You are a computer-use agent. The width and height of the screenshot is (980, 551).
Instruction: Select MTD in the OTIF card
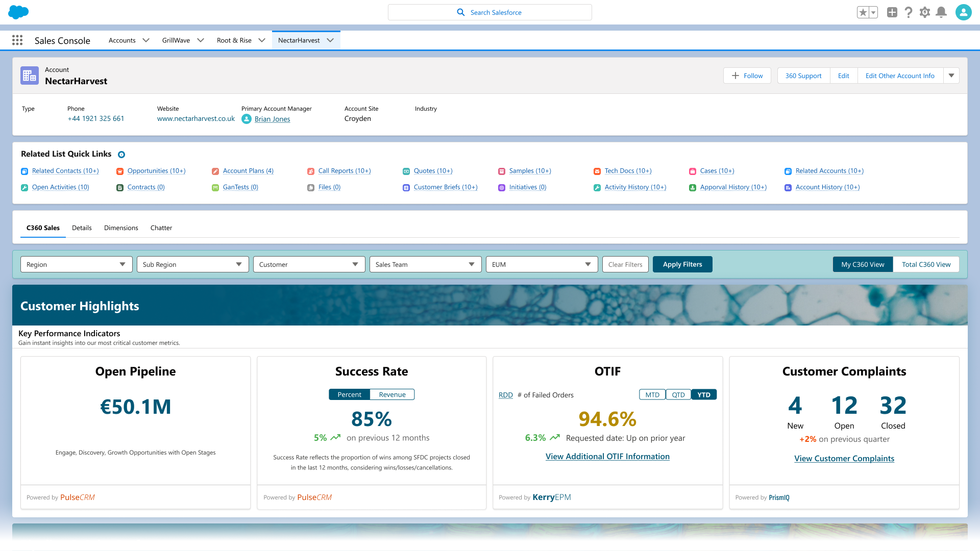tap(652, 394)
